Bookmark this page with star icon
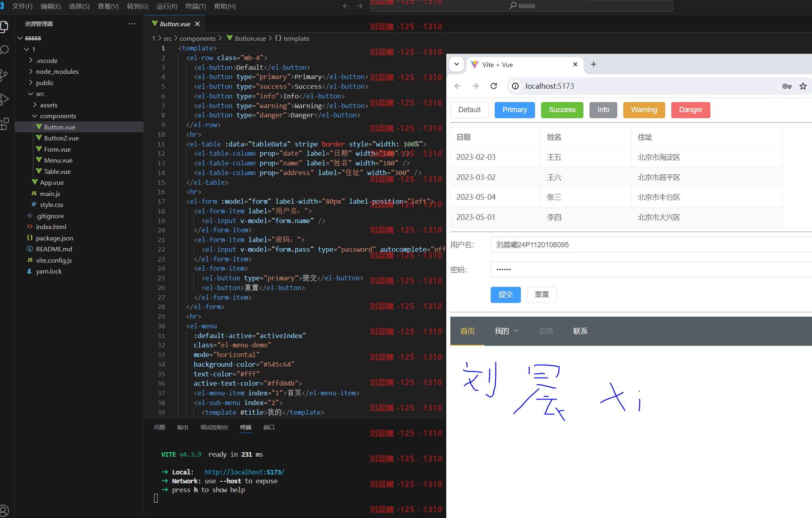The image size is (812, 518). pos(803,86)
